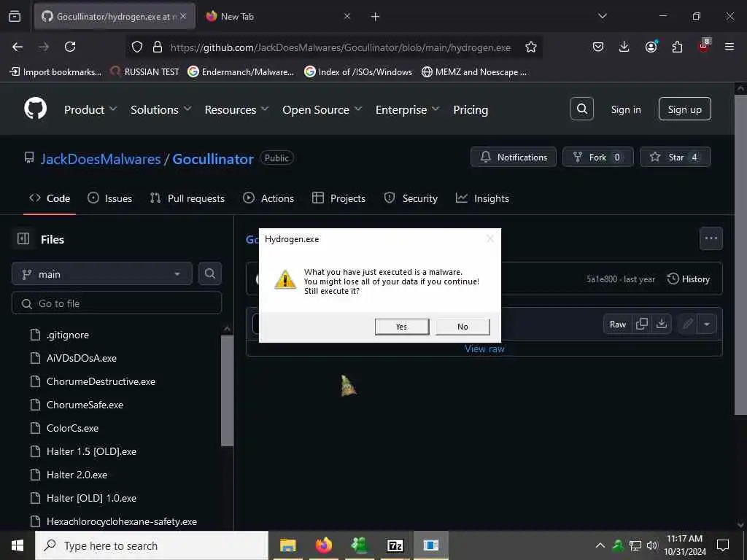Switch to the Projects tab
Viewport: 747px width, 560px height.
point(338,198)
